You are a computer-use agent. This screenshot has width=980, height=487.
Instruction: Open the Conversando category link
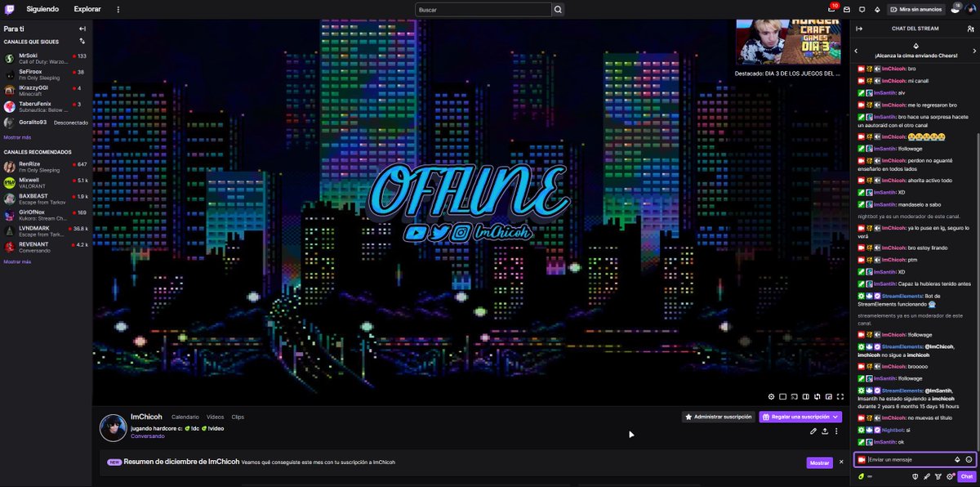pyautogui.click(x=148, y=436)
